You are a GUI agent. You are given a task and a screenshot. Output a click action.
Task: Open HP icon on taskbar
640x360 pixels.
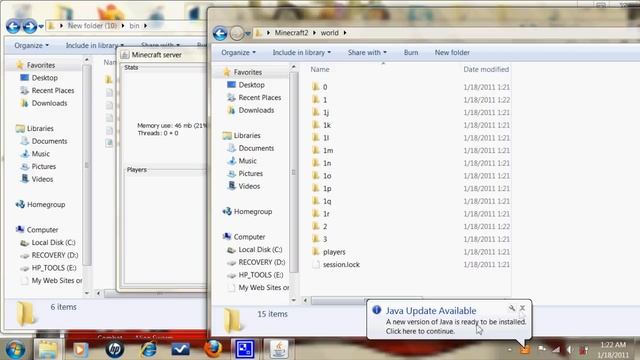coord(115,350)
